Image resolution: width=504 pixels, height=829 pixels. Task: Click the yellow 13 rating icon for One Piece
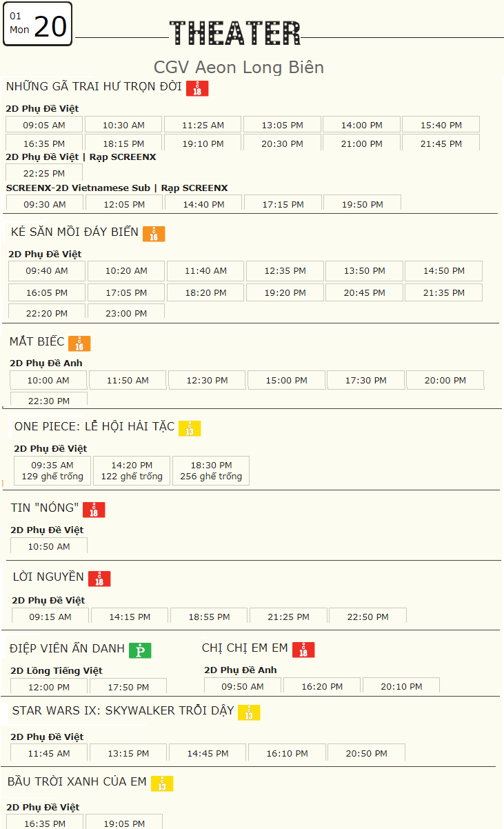[x=190, y=428]
